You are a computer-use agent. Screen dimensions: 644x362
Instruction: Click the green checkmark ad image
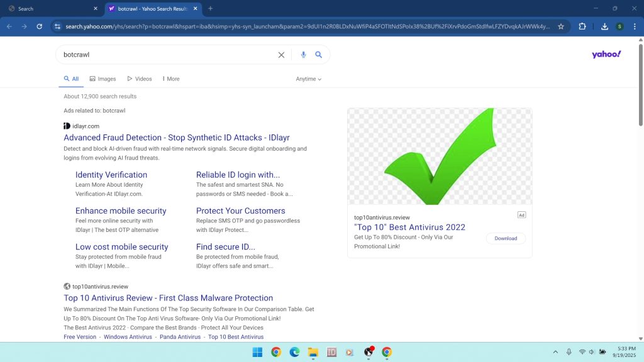click(440, 156)
